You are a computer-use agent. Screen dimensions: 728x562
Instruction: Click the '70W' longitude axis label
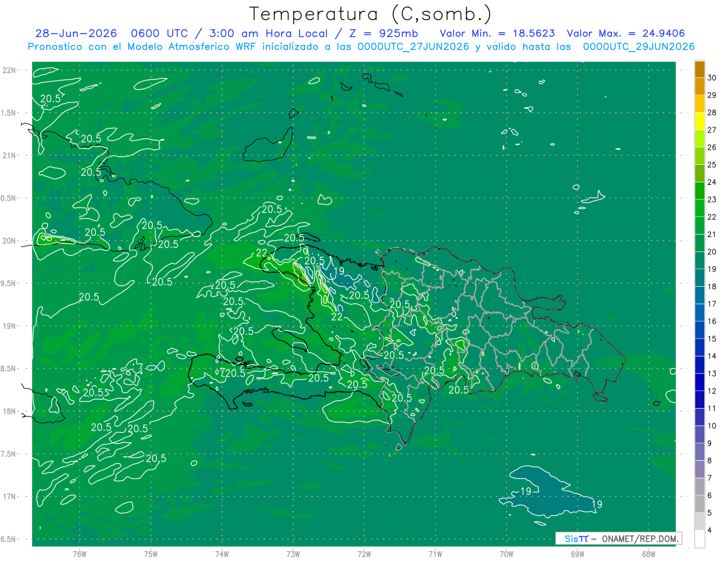(x=507, y=554)
